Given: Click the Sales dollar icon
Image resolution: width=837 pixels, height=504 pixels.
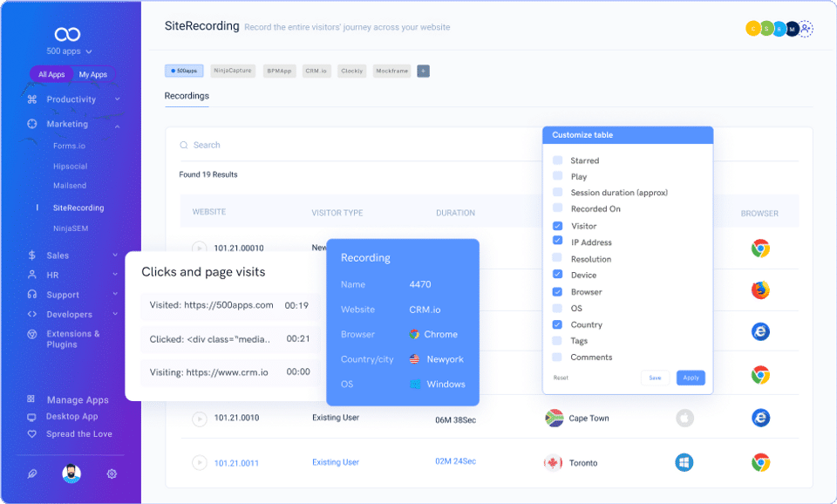Looking at the screenshot, I should click(32, 255).
